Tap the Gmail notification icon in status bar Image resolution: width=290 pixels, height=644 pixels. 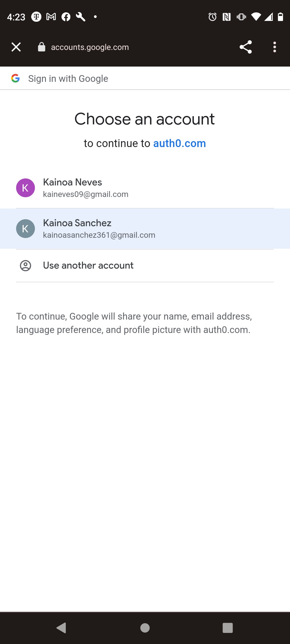(51, 17)
